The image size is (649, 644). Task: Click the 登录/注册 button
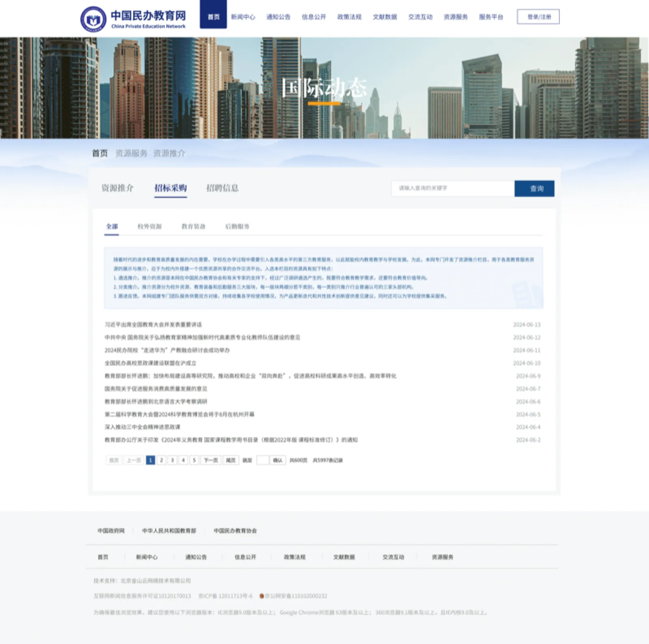click(537, 17)
